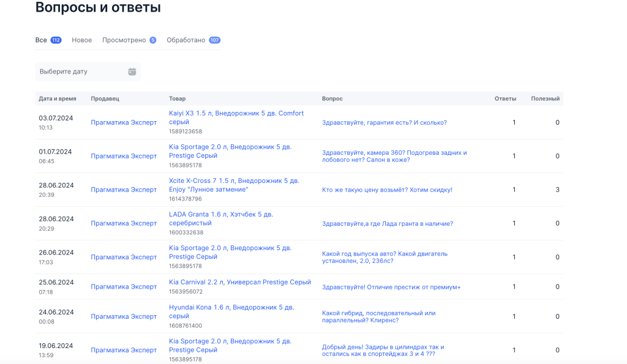Click the "Ответы" column header
Viewport: 627px width, 364px height.
[505, 98]
